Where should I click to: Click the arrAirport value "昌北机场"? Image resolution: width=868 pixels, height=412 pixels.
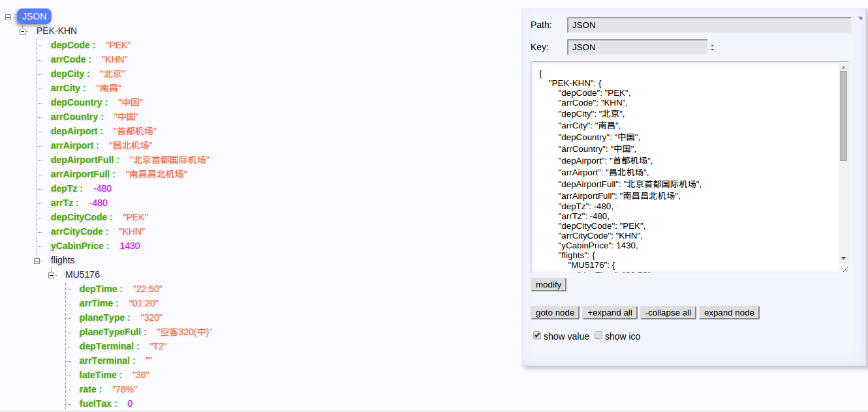pyautogui.click(x=131, y=145)
